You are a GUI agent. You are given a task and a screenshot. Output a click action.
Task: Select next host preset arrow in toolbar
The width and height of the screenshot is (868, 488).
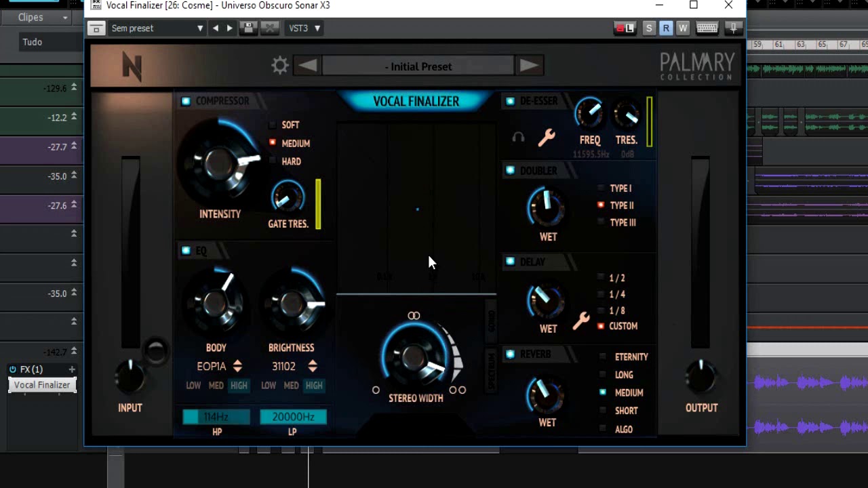[229, 28]
